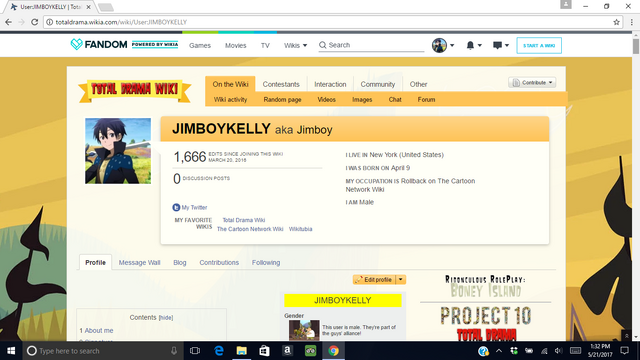Click the Total Drama Wiki logo banner

(135, 91)
